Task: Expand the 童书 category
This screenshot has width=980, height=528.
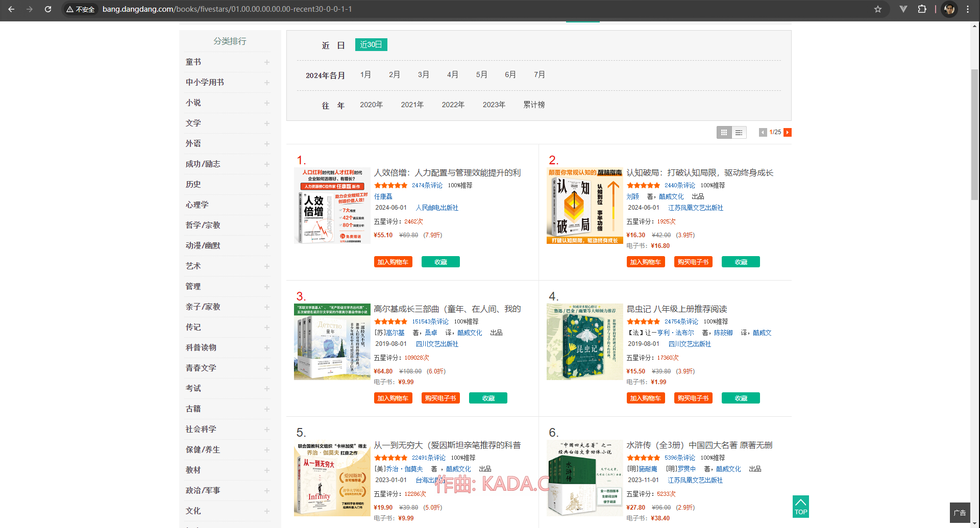Action: 266,62
